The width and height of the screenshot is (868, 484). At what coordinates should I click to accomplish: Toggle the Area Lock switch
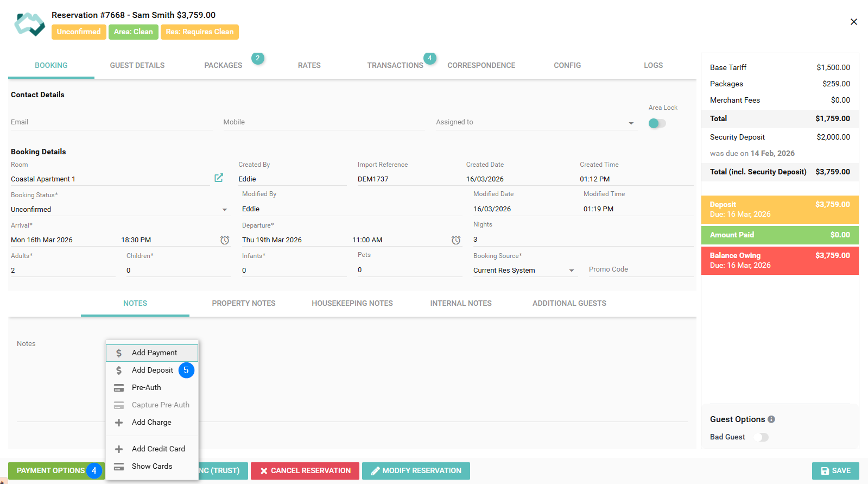coord(657,123)
